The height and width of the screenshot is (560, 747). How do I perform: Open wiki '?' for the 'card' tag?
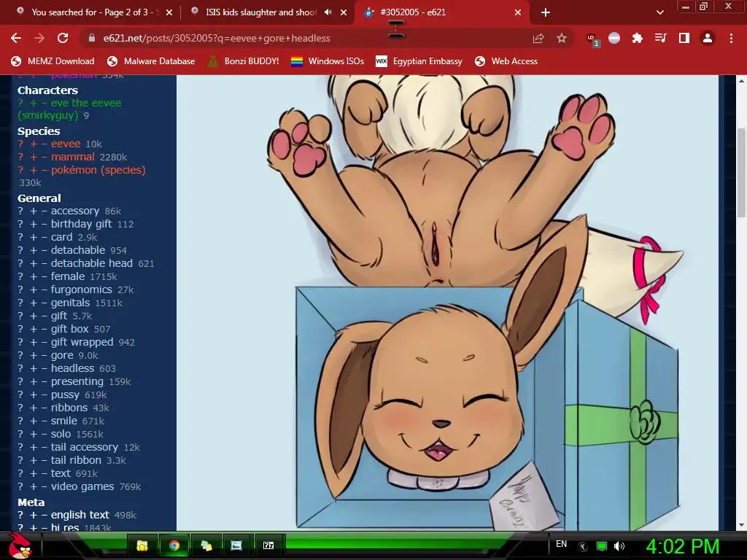point(20,237)
